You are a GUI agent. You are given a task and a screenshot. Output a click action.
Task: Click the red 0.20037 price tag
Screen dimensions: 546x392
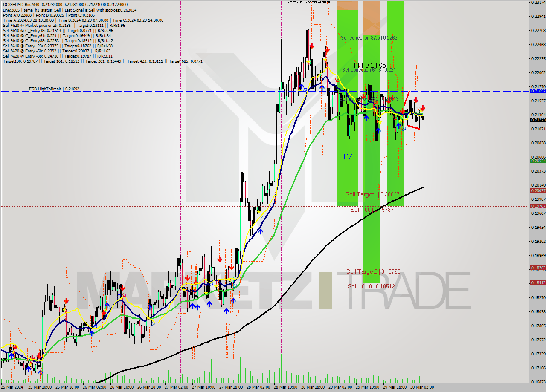pos(537,190)
